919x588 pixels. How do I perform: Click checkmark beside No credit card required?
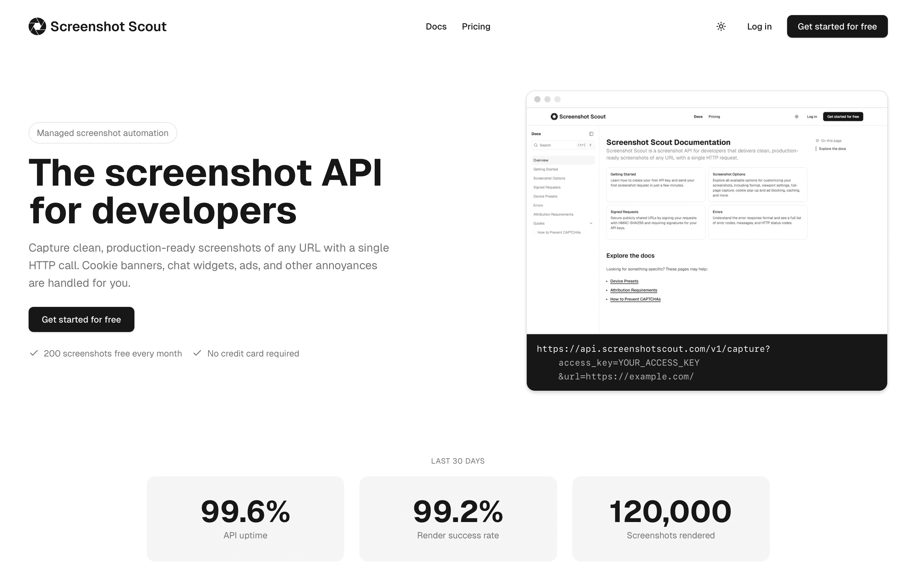(197, 353)
